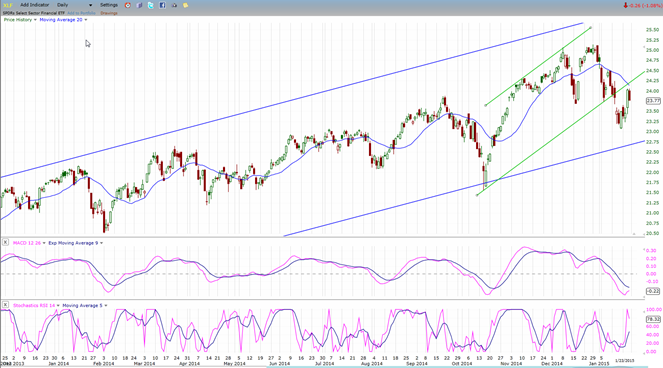Click the 78.32 Stochastics value label
This screenshot has width=663, height=368.
click(653, 319)
